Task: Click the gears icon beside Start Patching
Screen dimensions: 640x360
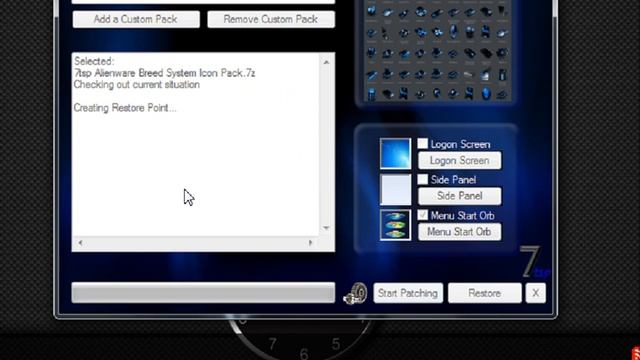Action: (355, 293)
